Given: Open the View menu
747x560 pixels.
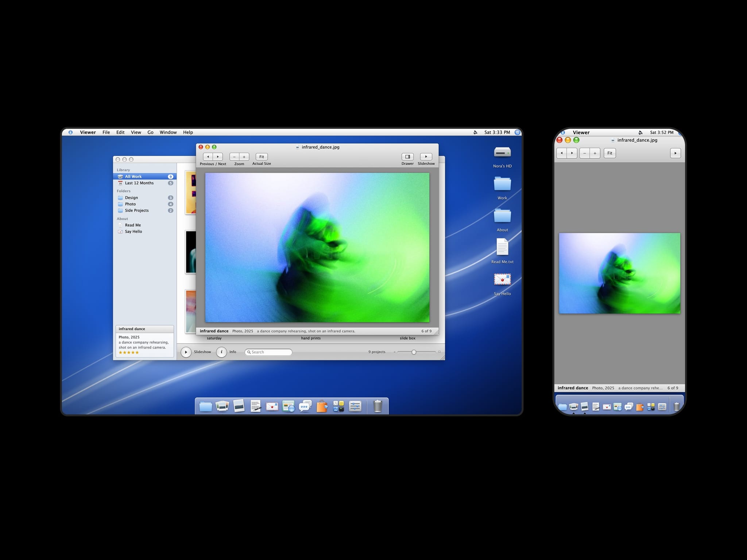Looking at the screenshot, I should [136, 132].
